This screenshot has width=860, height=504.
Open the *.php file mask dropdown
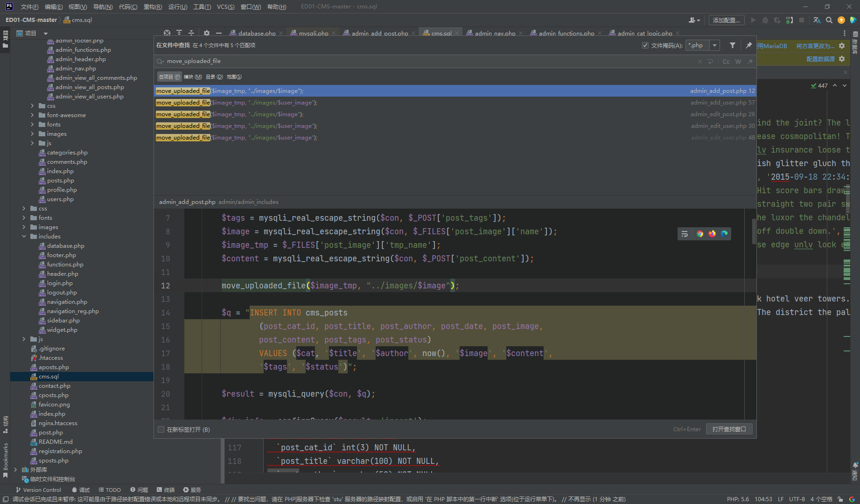pos(714,45)
